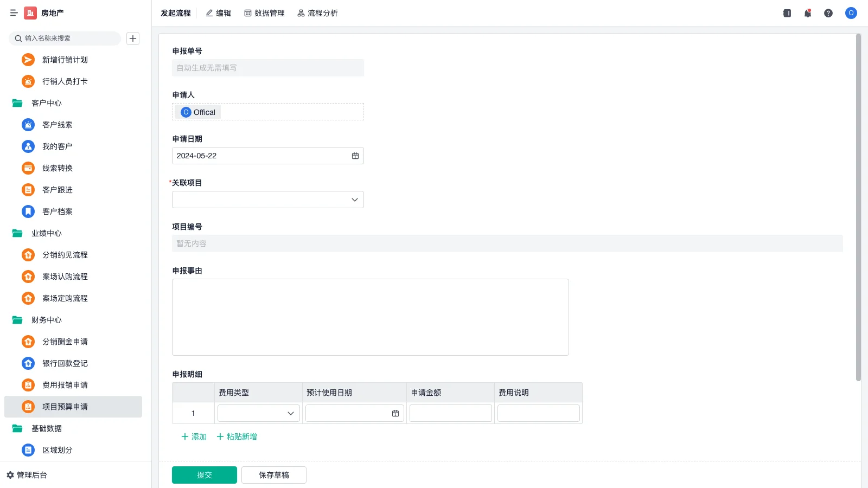Click the 申报单号 auto-generated field
This screenshot has width=868, height=488.
(x=268, y=68)
